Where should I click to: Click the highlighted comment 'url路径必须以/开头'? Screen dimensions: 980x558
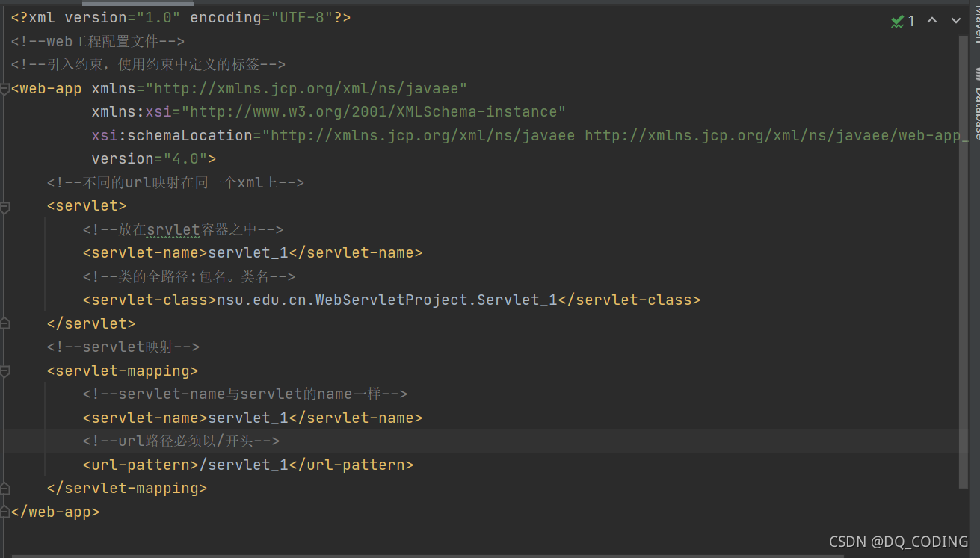pos(181,441)
